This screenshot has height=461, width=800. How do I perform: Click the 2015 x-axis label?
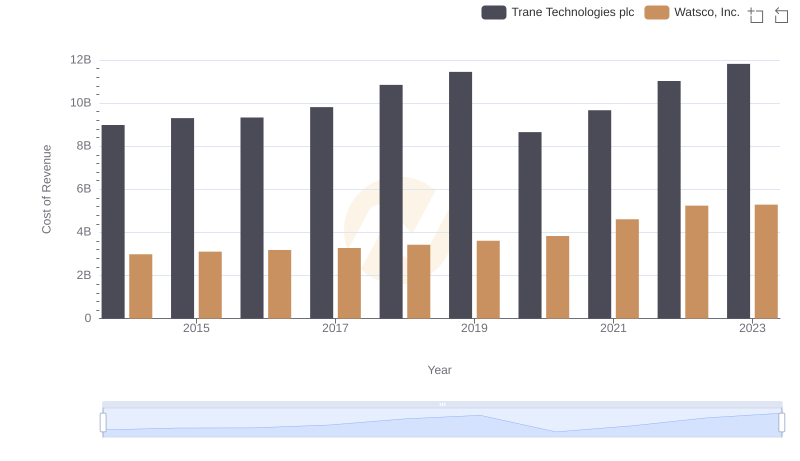[x=196, y=328]
